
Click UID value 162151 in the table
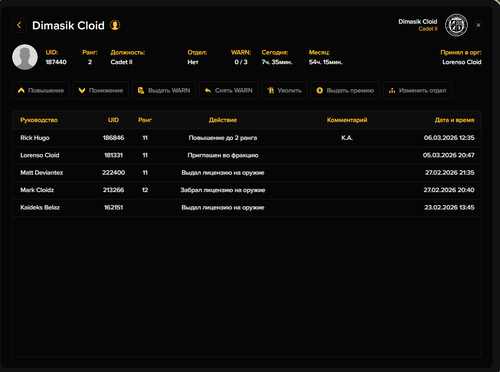coord(113,207)
